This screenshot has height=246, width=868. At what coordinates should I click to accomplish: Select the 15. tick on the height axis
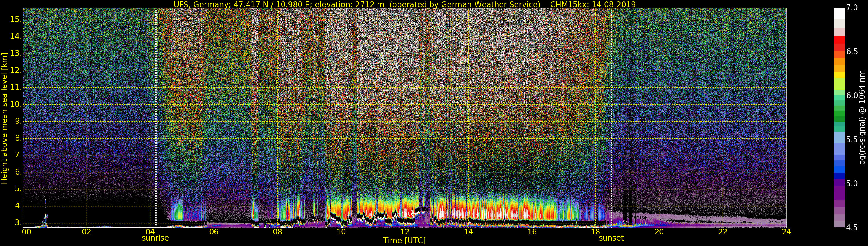pos(16,20)
